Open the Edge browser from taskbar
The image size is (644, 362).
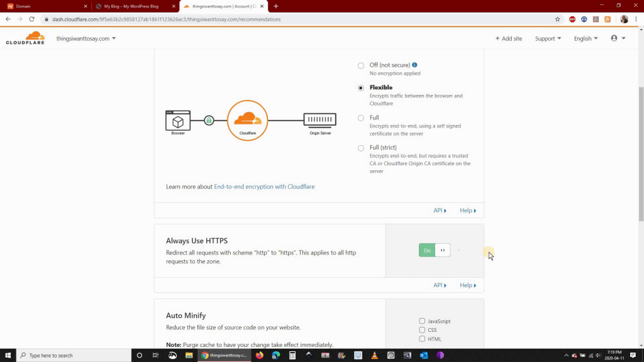coord(275,356)
